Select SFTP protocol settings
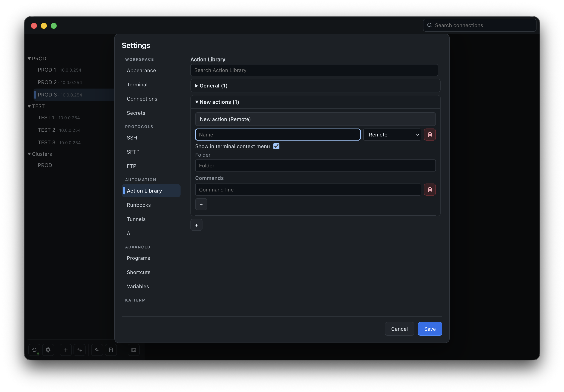564x392 pixels. point(151,152)
